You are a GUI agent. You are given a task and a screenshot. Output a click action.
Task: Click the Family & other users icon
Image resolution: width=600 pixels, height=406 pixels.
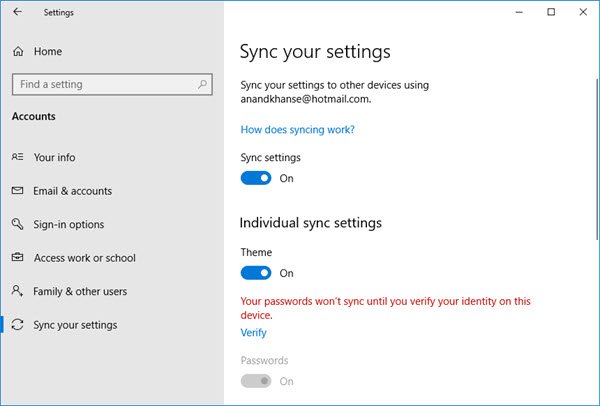pyautogui.click(x=18, y=291)
